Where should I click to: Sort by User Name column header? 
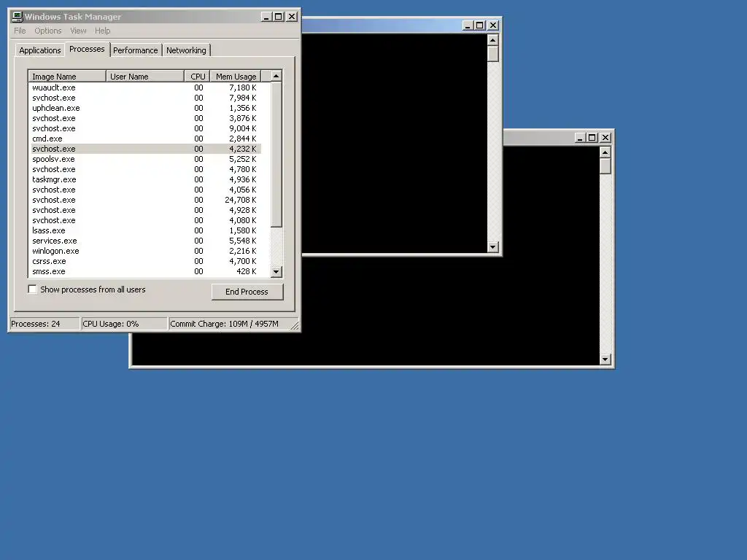145,77
